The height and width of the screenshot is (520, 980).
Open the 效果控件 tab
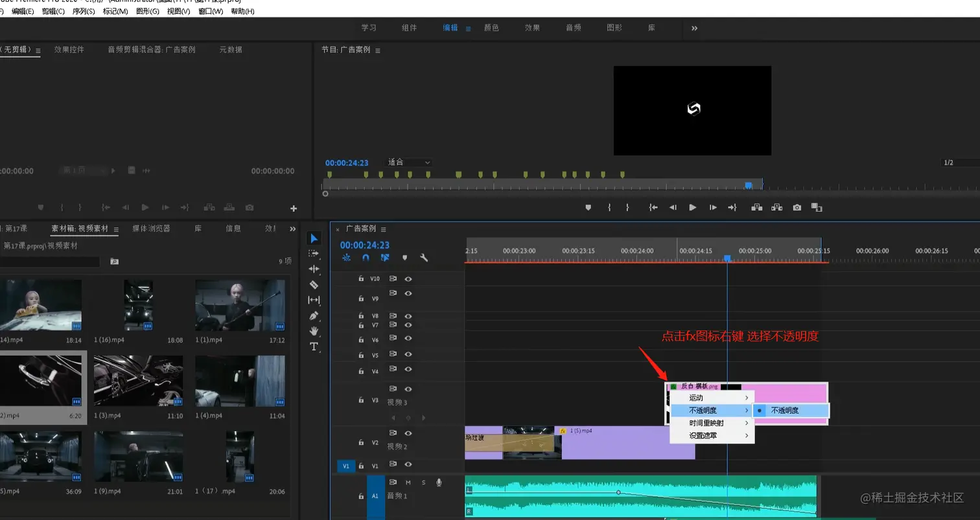click(69, 49)
